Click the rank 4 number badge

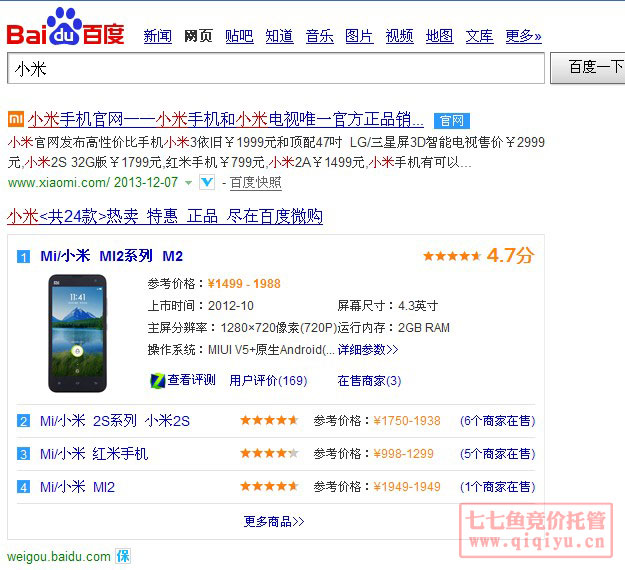(x=24, y=487)
